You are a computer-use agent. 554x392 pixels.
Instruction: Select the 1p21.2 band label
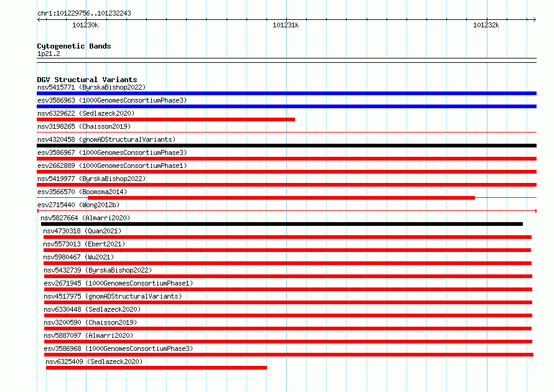click(x=49, y=54)
